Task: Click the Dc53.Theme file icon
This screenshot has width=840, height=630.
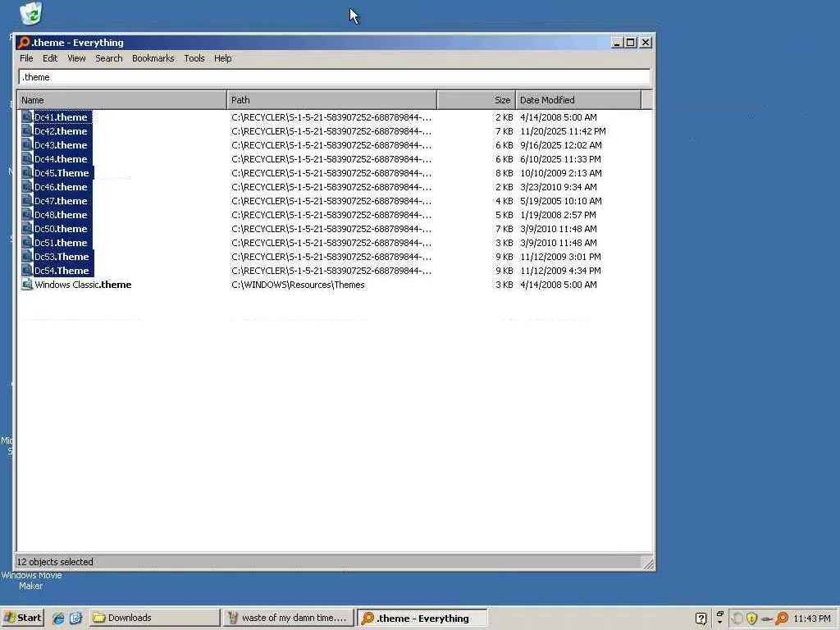Action: click(27, 256)
